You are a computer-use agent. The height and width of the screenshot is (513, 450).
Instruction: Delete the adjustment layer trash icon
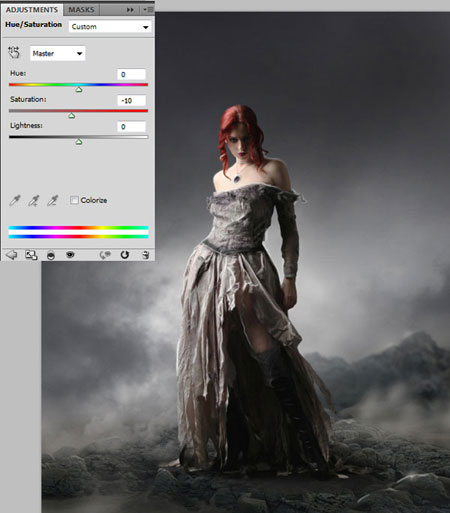[145, 255]
